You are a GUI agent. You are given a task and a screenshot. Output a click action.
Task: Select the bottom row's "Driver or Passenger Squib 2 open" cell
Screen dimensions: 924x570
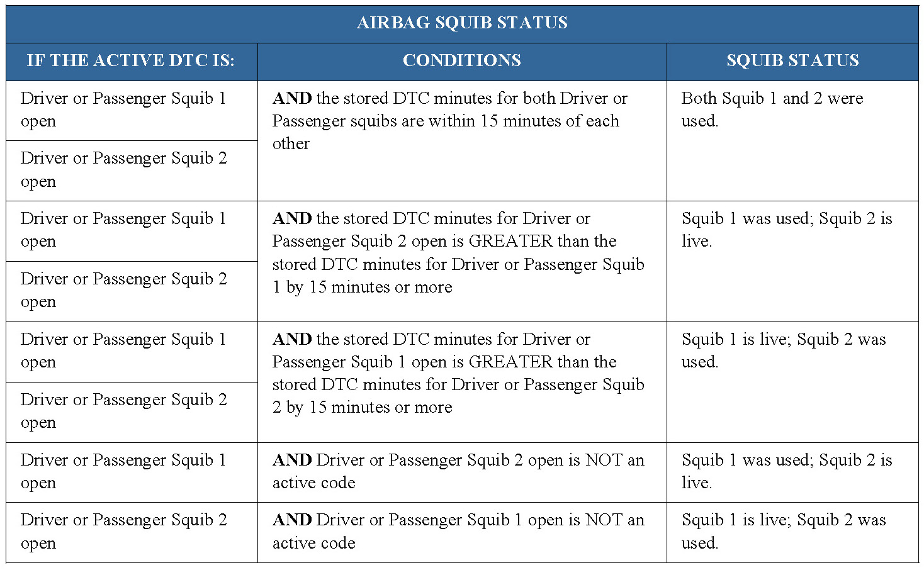click(x=123, y=532)
